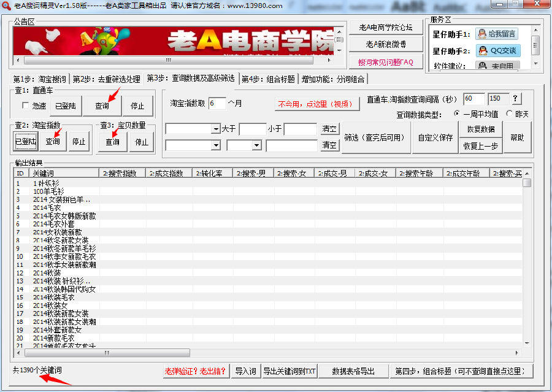552x392 pixels.
Task: Click 数据表格导出 button
Action: (x=353, y=371)
